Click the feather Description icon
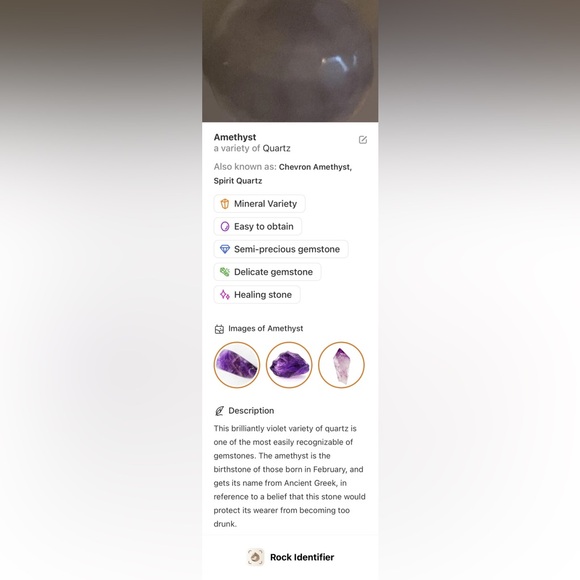The width and height of the screenshot is (580, 580). [219, 411]
